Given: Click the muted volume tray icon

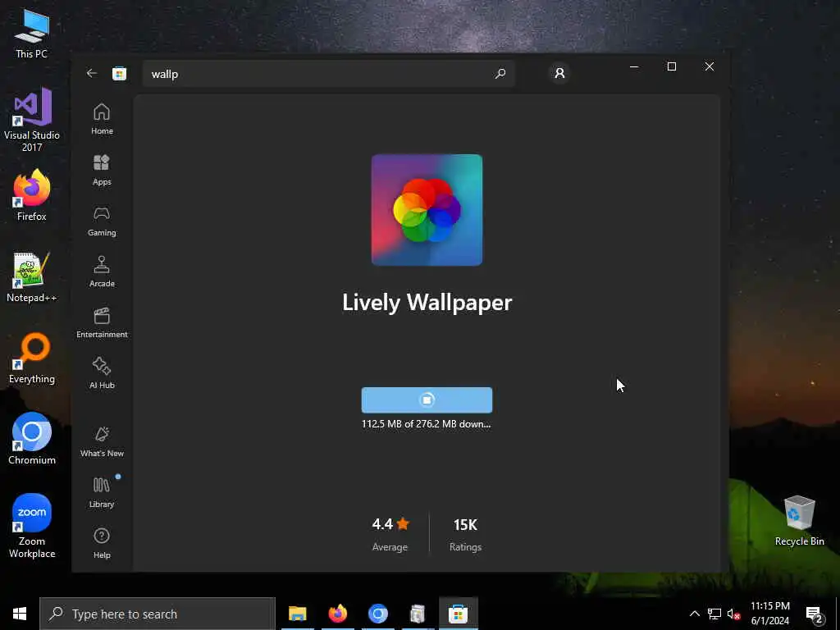Looking at the screenshot, I should tap(733, 614).
